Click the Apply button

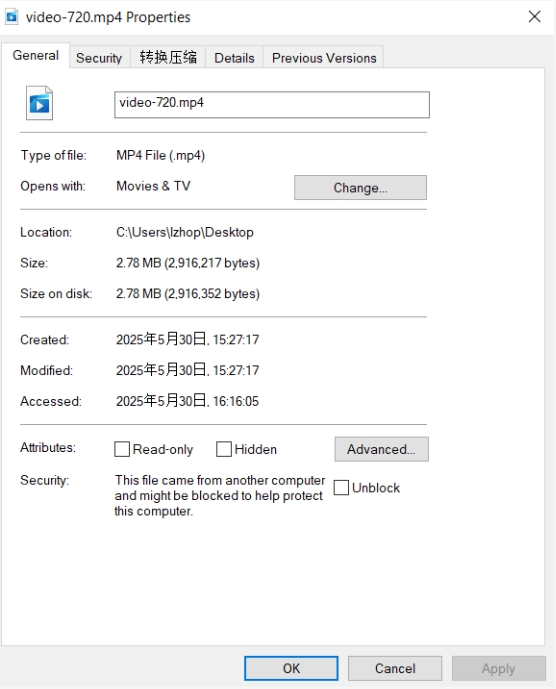(x=498, y=668)
